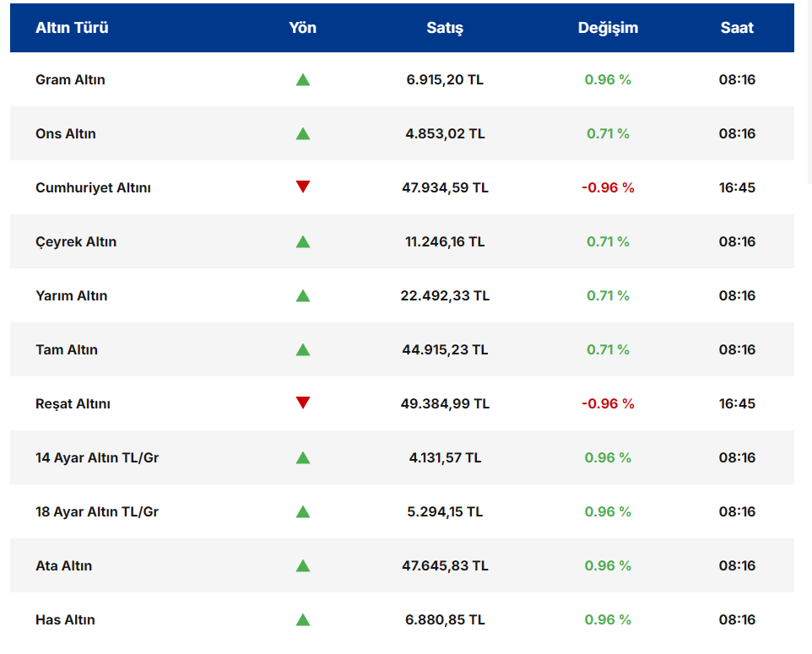The width and height of the screenshot is (812, 654).
Task: Open the Yarım Altın row label
Action: tap(72, 296)
